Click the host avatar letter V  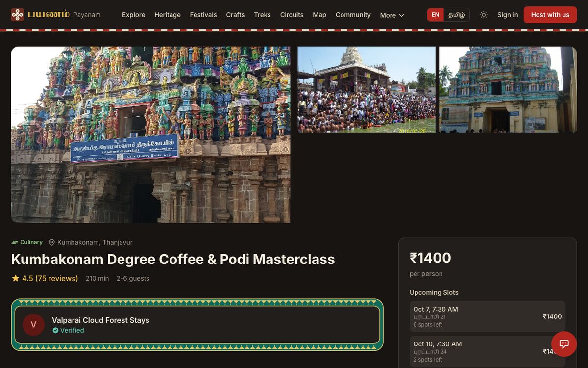pos(33,325)
